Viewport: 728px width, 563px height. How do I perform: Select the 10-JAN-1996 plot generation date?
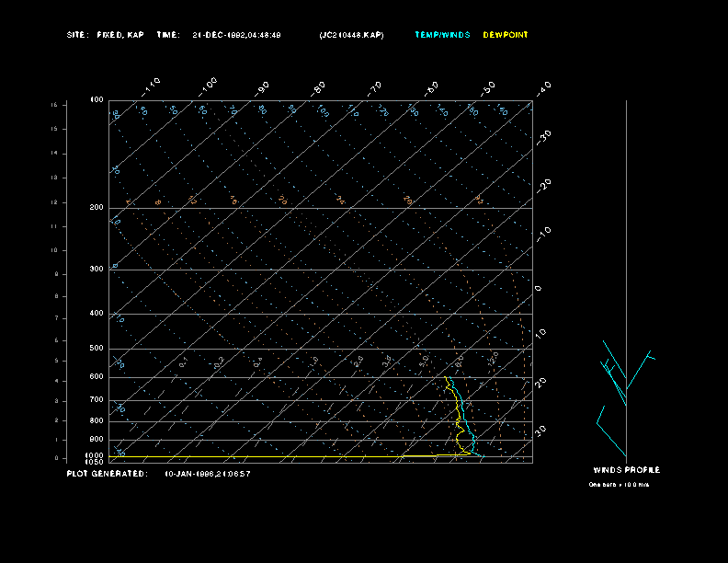[x=208, y=474]
